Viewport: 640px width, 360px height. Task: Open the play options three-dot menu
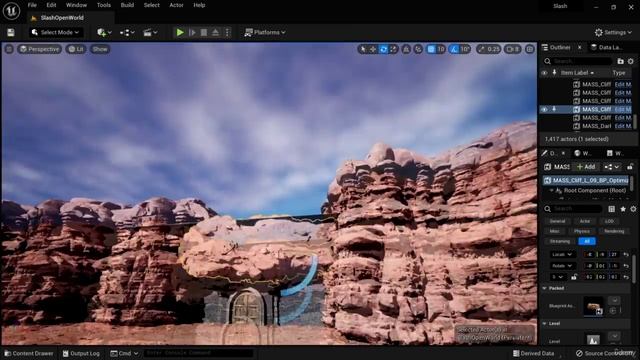click(x=228, y=32)
